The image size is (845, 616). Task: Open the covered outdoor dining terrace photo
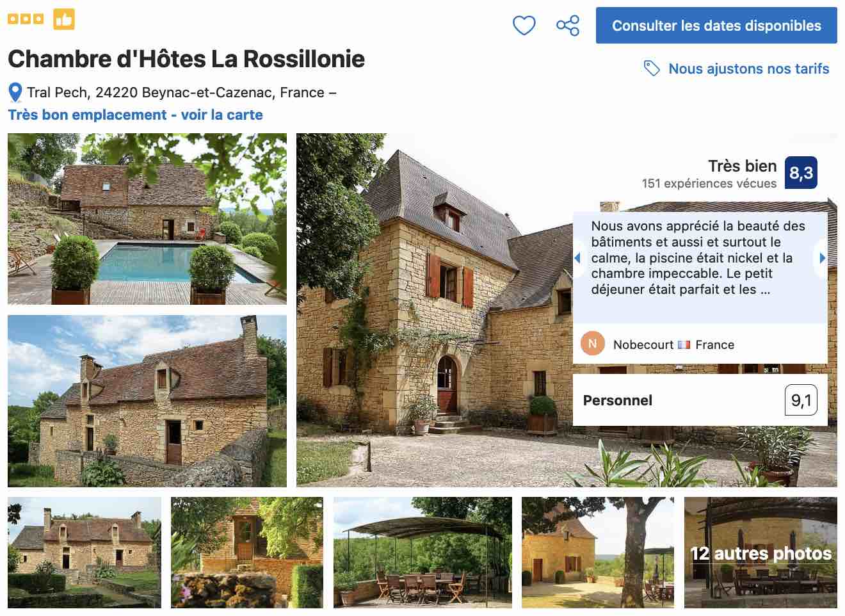pos(422,552)
